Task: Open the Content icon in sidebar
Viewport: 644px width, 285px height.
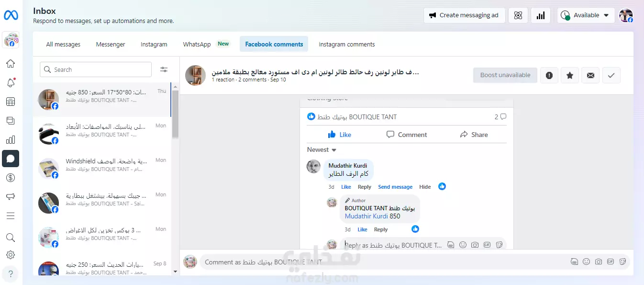Action: coord(11,121)
